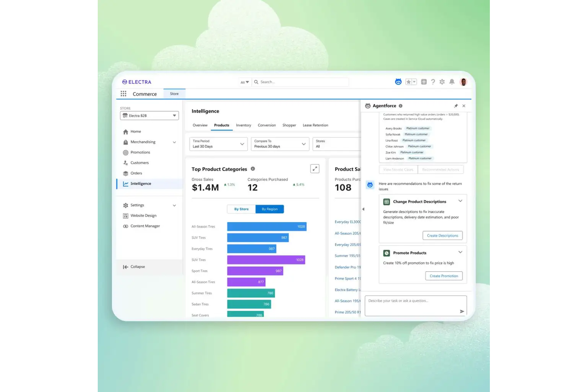This screenshot has width=588, height=392.
Task: Click the purple SUV Tires 1028 bar
Action: coord(266,260)
